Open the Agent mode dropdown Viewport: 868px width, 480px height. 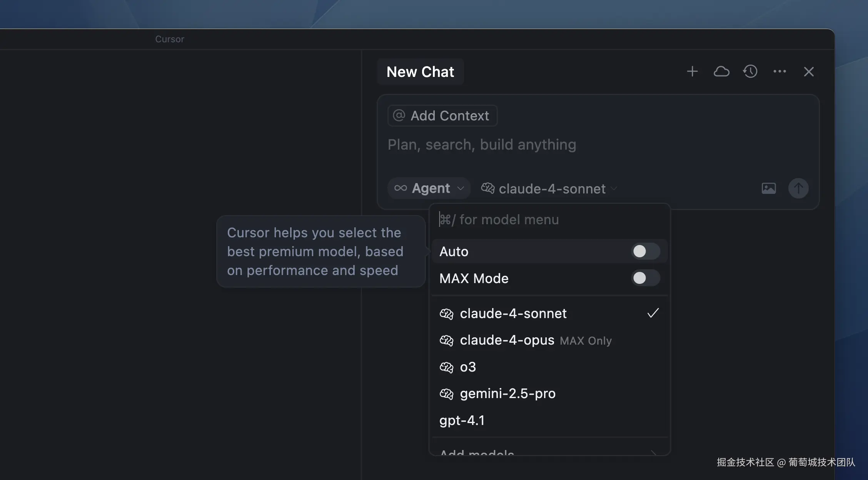429,188
